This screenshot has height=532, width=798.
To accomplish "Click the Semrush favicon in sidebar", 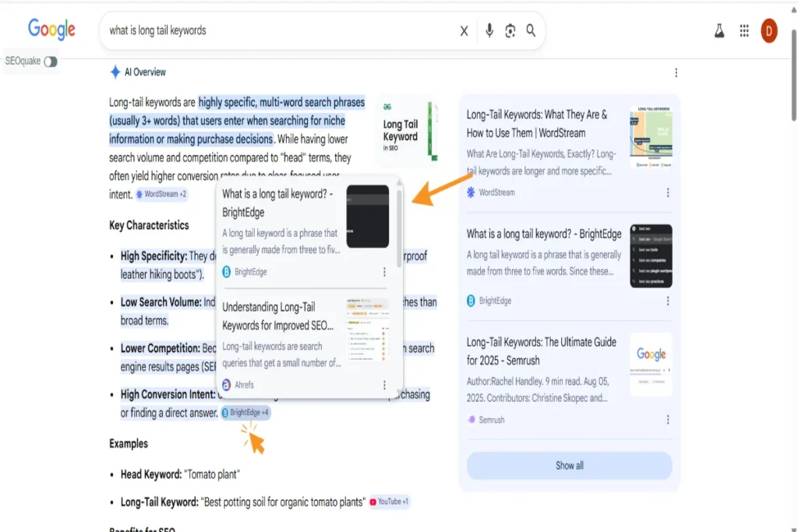I will (x=471, y=420).
